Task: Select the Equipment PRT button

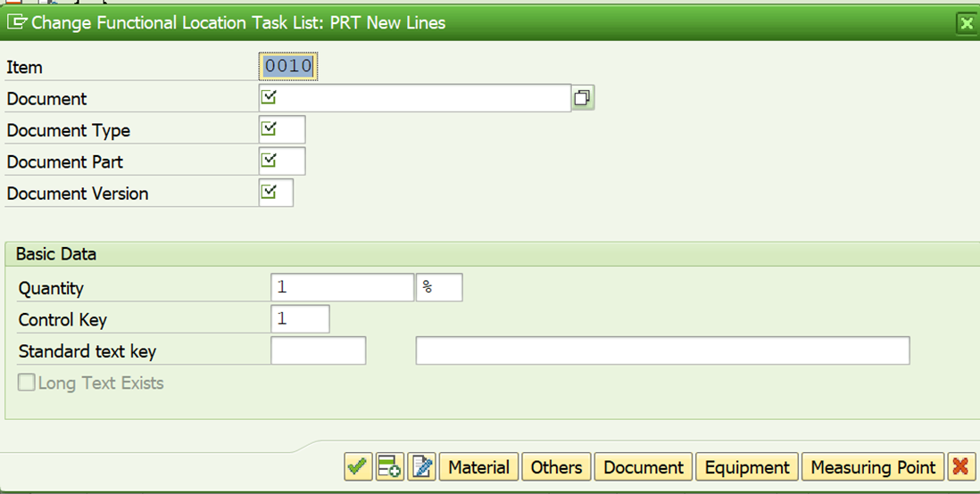Action: [x=747, y=467]
